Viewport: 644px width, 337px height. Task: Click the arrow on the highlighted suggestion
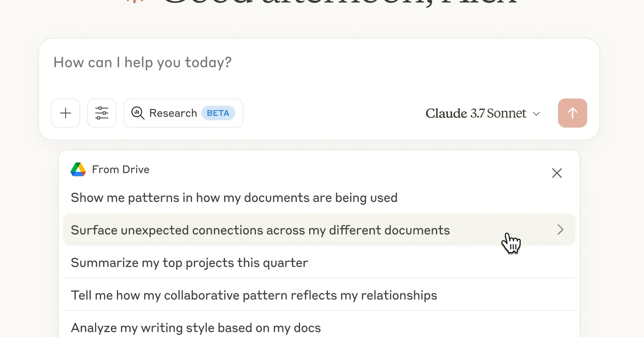560,230
